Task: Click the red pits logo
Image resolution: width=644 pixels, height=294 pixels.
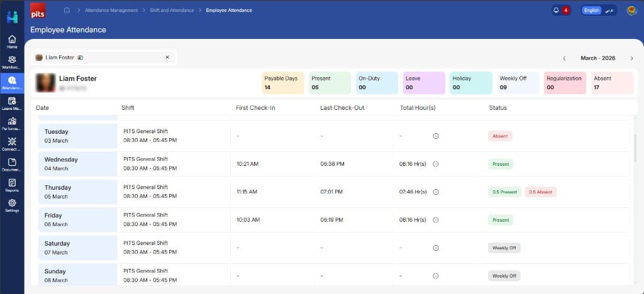Action: click(38, 10)
